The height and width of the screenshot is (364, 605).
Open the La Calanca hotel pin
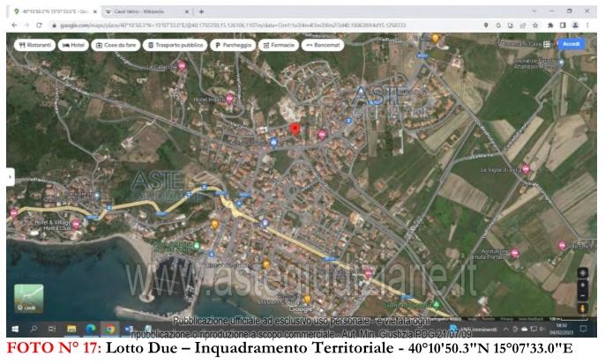coord(182,66)
